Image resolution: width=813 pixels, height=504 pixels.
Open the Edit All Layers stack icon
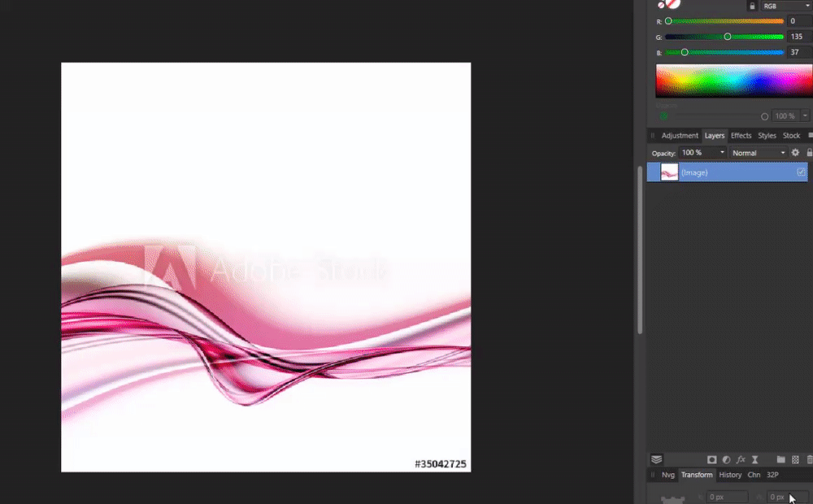[x=656, y=459]
